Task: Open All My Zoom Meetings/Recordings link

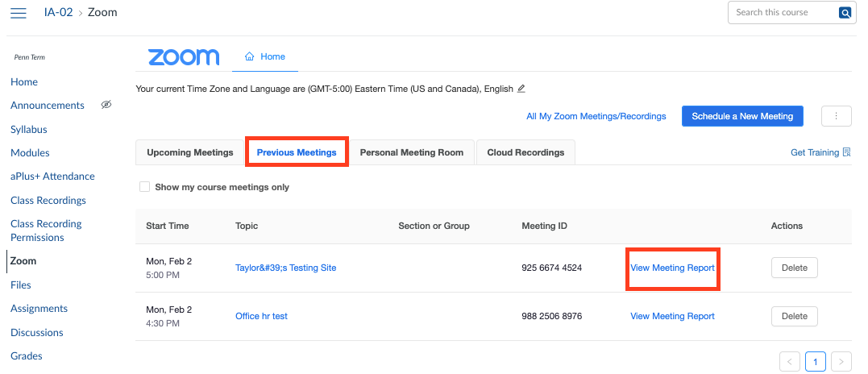Action: (596, 116)
